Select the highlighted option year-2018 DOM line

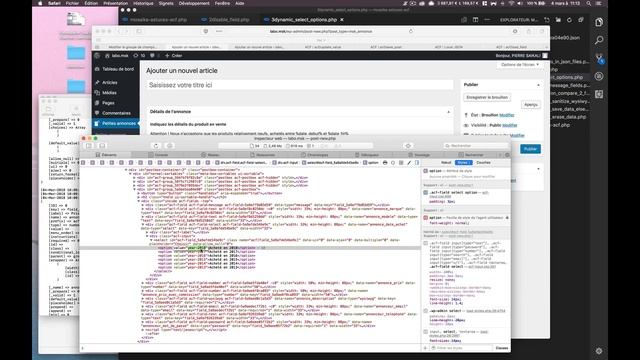click(x=250, y=248)
